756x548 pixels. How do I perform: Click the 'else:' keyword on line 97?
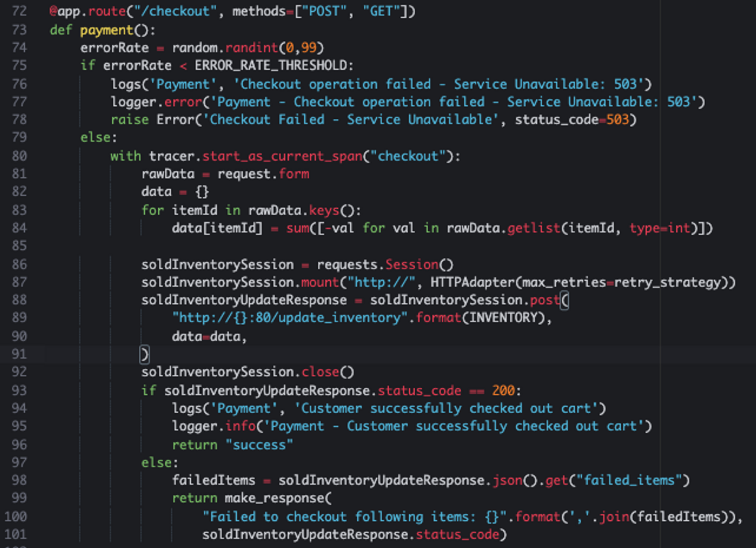click(x=160, y=462)
